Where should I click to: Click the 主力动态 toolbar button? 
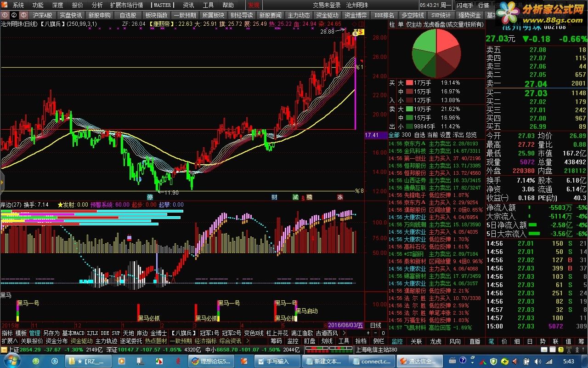tap(299, 15)
